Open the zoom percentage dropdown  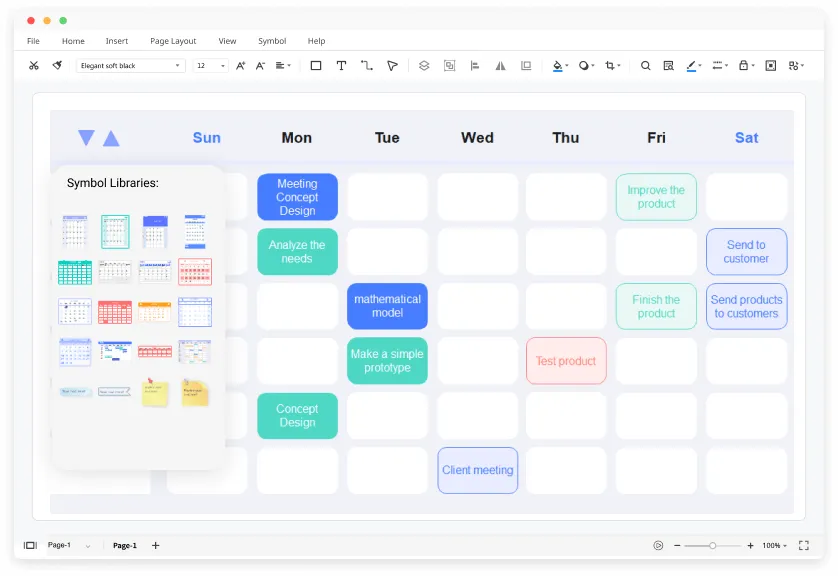(774, 546)
